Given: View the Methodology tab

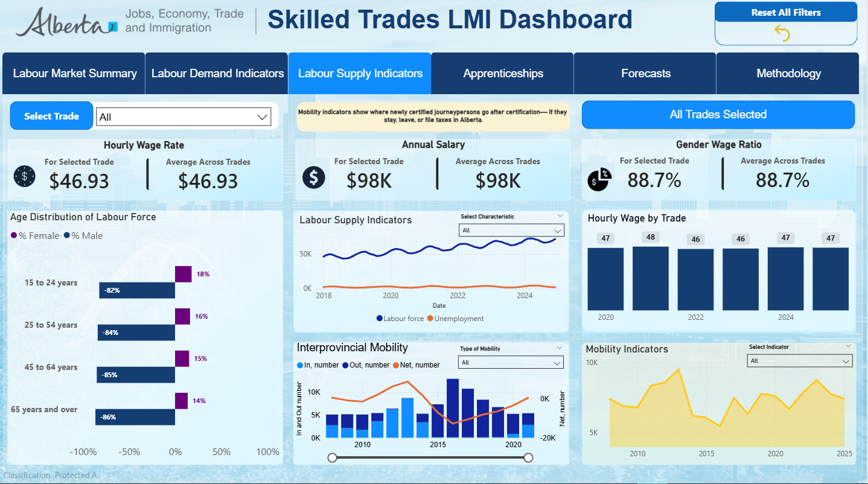Looking at the screenshot, I should click(788, 74).
